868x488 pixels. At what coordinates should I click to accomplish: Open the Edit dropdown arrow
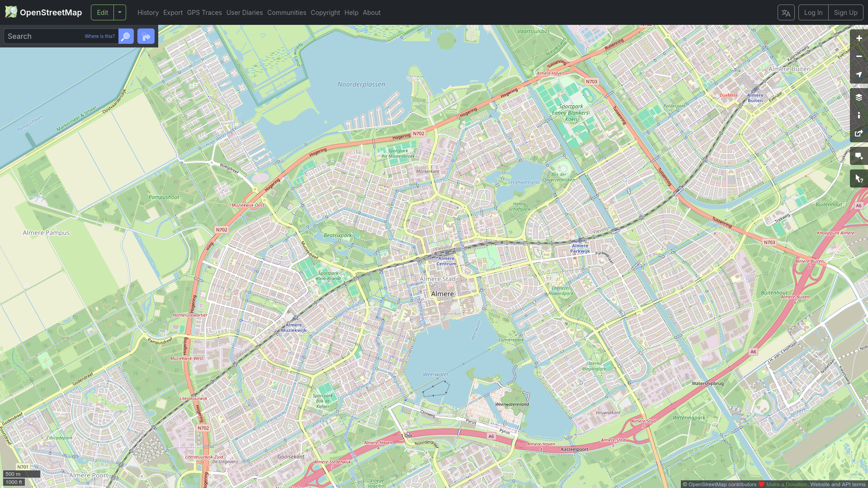point(120,12)
